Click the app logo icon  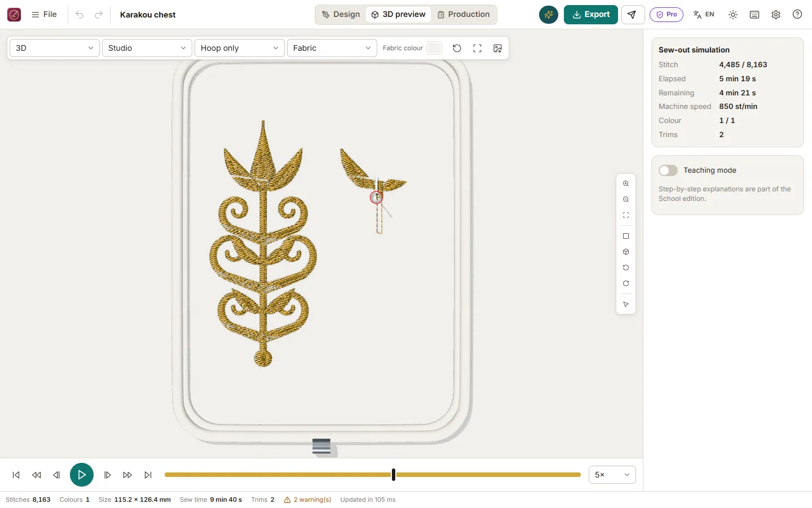(x=14, y=15)
